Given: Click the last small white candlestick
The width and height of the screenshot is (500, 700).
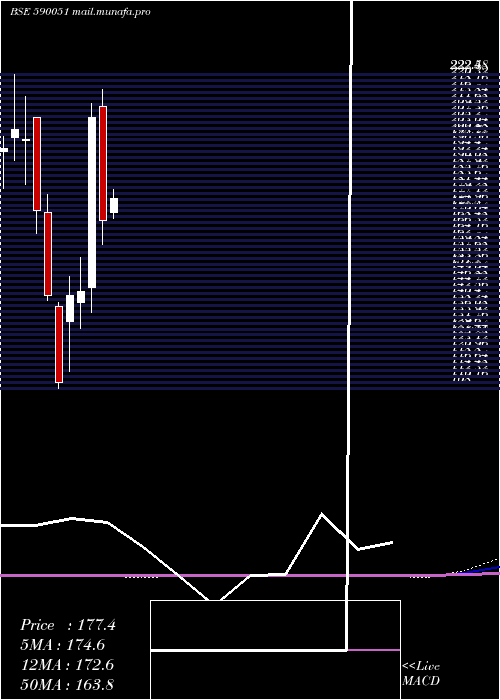Looking at the screenshot, I should (114, 205).
